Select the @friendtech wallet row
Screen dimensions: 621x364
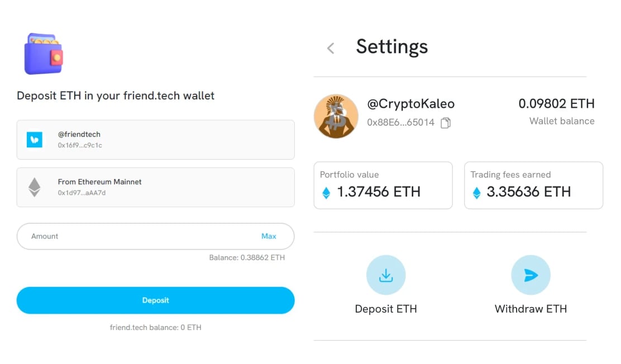tap(156, 140)
